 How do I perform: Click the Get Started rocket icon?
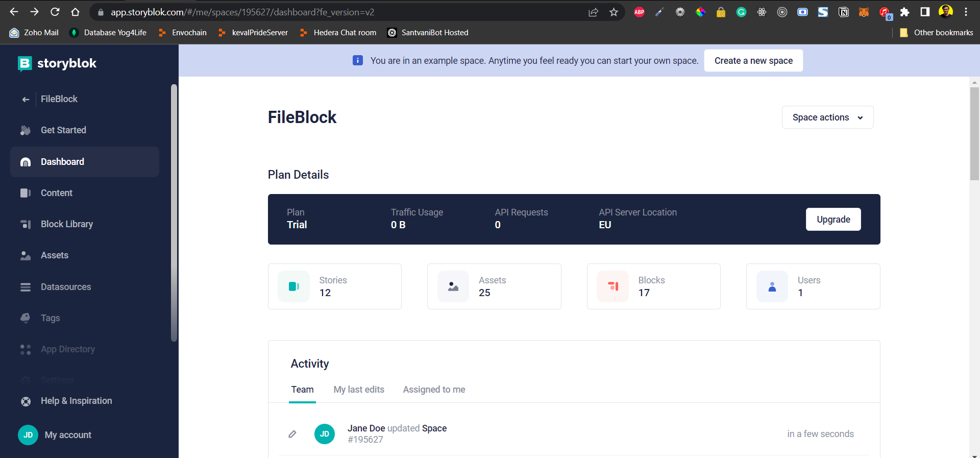26,131
